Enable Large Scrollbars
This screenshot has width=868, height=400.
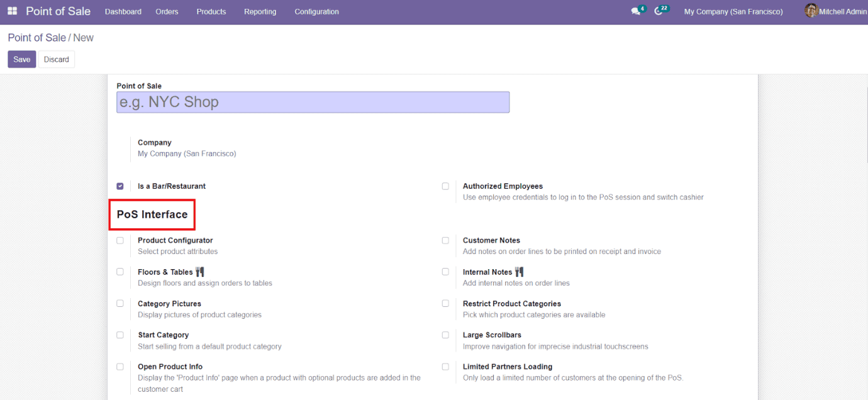click(x=445, y=335)
